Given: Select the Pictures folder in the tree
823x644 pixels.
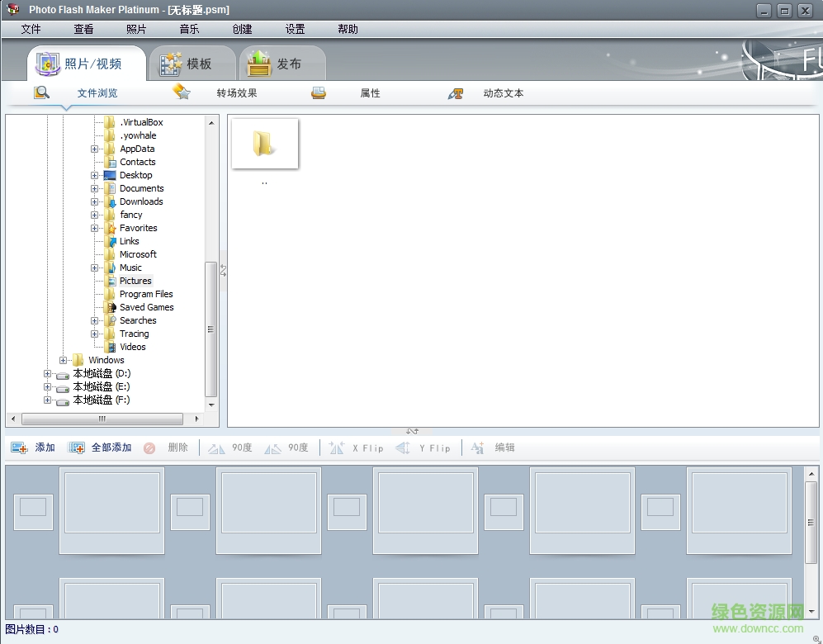Looking at the screenshot, I should [x=135, y=281].
